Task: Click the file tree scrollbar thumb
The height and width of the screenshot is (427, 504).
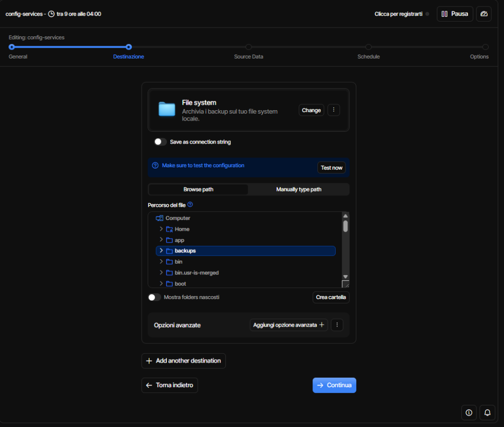Action: [x=346, y=226]
